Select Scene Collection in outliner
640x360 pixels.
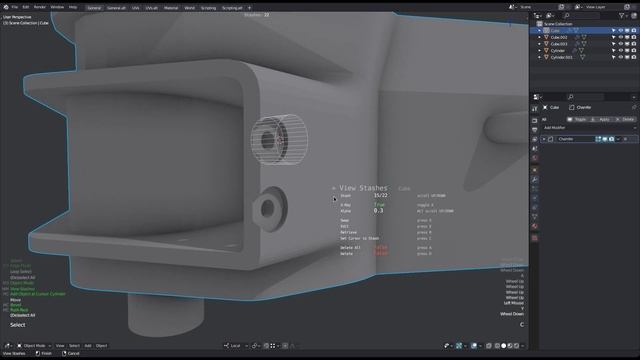pos(558,24)
